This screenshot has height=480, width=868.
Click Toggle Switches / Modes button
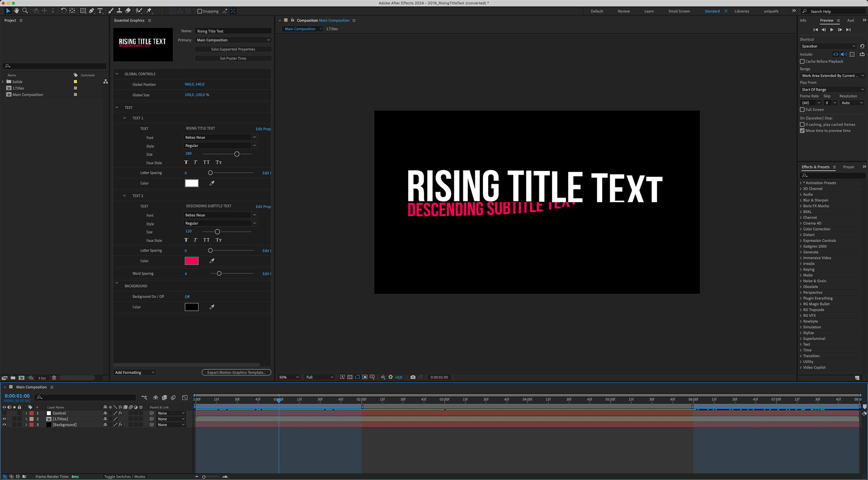tap(125, 476)
